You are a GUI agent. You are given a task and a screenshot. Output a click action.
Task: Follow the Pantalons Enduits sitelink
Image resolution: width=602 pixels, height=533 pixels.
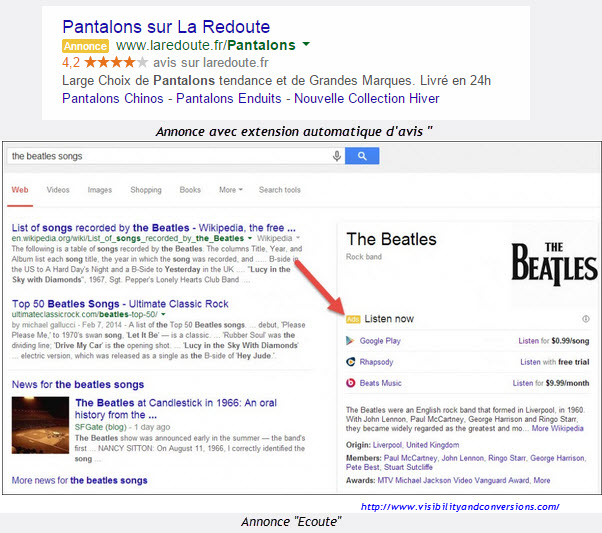(x=229, y=98)
